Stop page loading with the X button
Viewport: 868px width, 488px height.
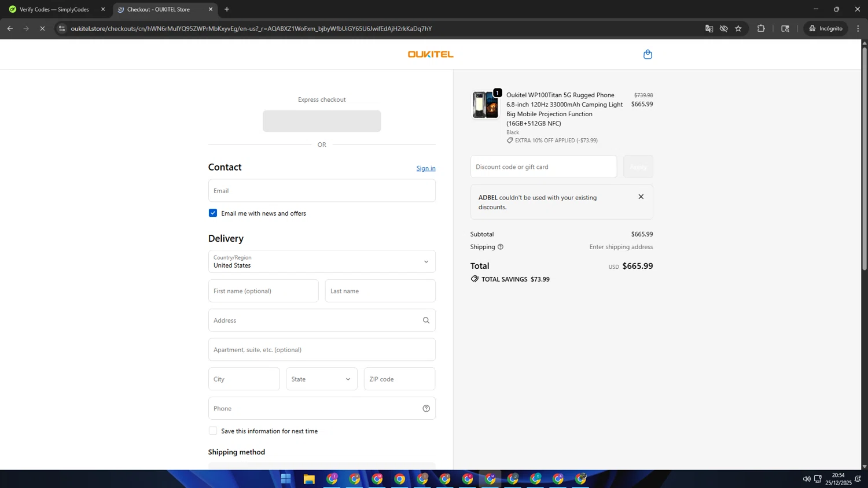[42, 28]
